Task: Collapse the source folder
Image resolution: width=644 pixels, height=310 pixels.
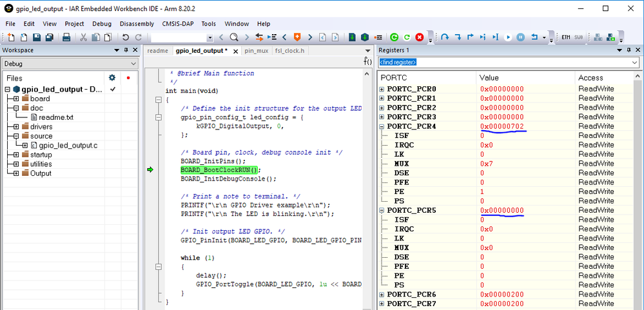Action: click(x=16, y=136)
